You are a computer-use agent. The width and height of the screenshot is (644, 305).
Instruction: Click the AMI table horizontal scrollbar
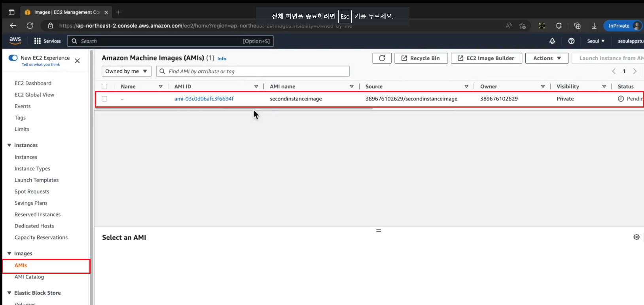coord(233,108)
